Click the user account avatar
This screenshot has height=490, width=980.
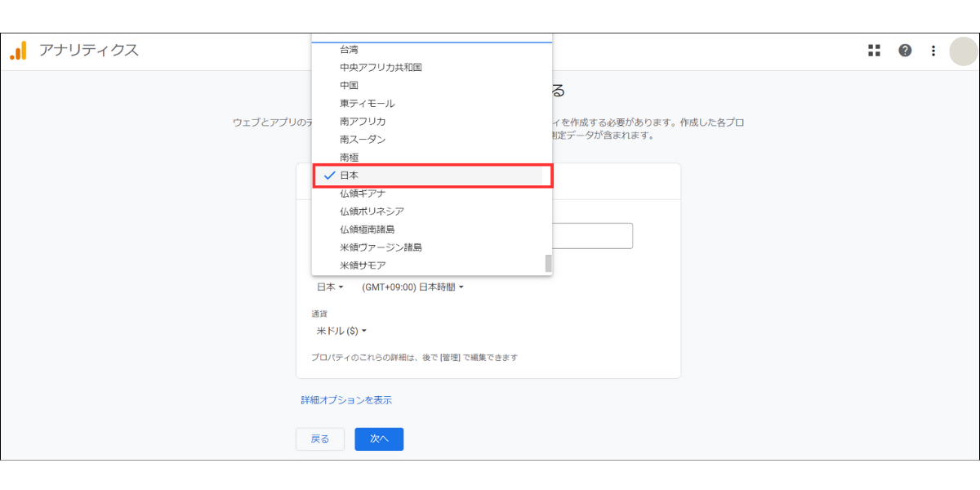pos(963,51)
